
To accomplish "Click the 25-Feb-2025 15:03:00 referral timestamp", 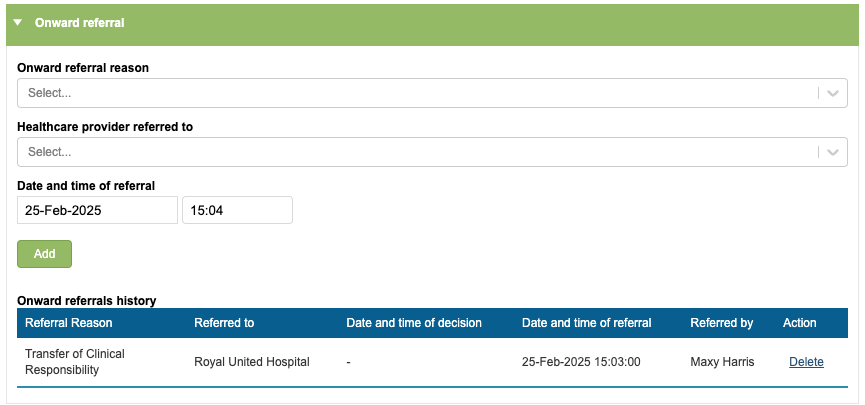I will [x=581, y=362].
